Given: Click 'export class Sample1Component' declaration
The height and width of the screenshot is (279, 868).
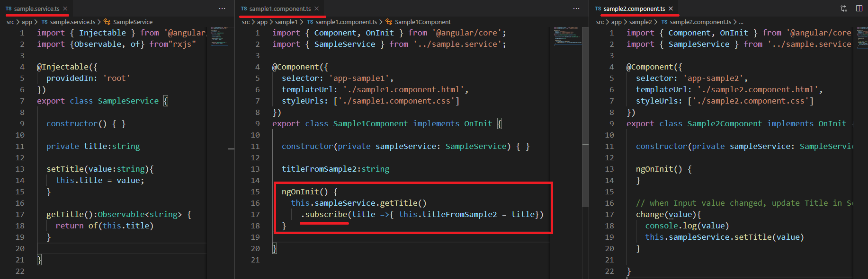Looking at the screenshot, I should pyautogui.click(x=340, y=123).
